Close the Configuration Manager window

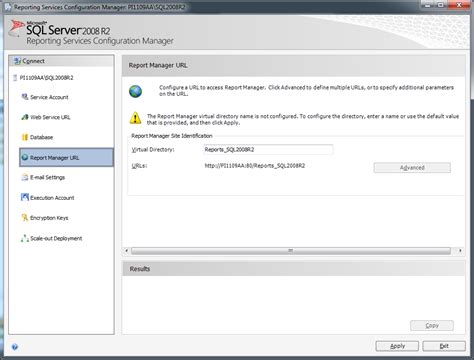point(459,5)
